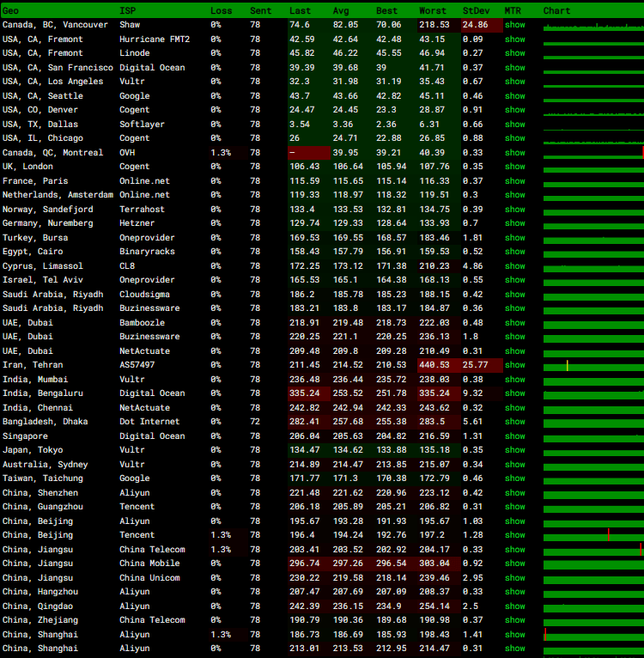
Task: Show MTR for Riyadh Cloudsigma
Action: pyautogui.click(x=515, y=294)
